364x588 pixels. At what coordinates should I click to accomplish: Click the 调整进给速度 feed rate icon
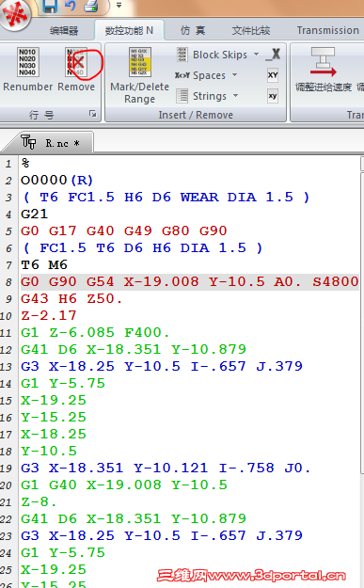pos(324,62)
